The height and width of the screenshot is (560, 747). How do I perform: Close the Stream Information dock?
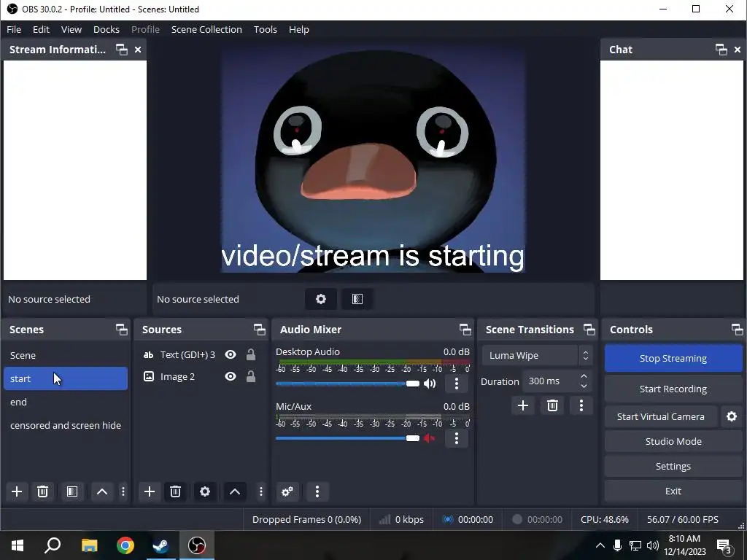(x=138, y=50)
